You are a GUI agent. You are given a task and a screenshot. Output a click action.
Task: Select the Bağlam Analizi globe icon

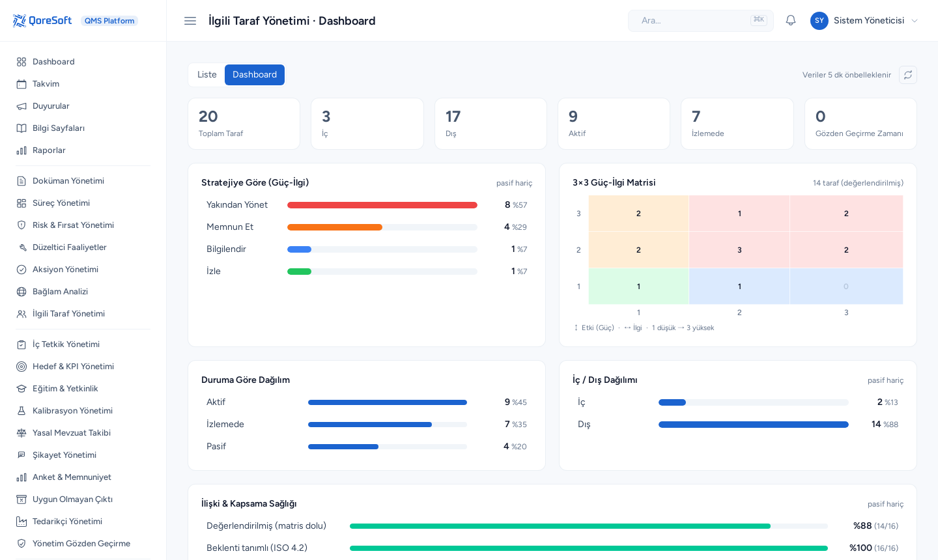click(x=21, y=292)
